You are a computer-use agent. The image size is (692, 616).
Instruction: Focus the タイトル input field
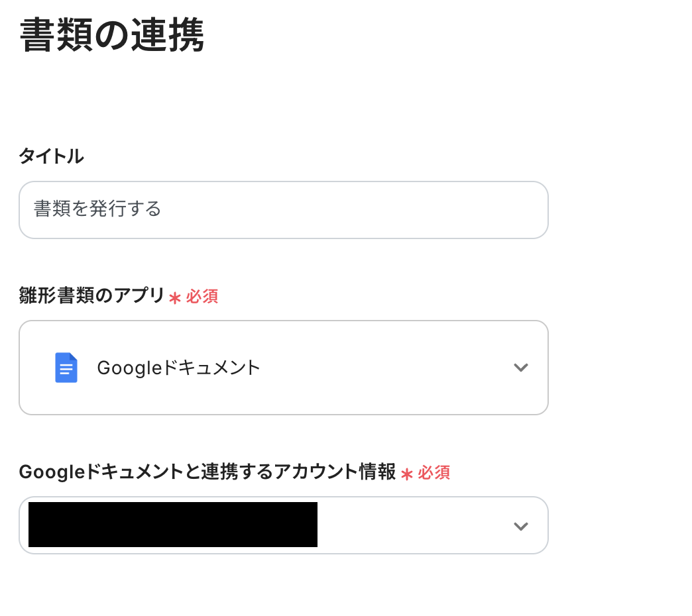click(284, 210)
